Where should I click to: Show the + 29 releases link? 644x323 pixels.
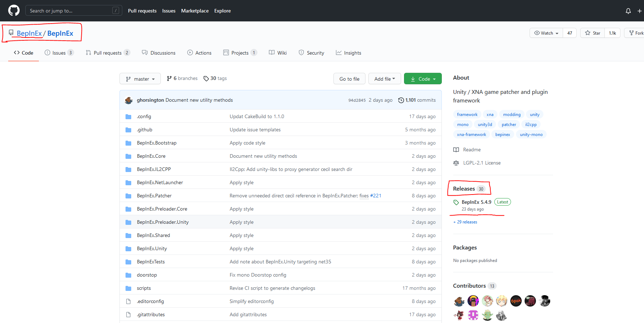click(465, 222)
